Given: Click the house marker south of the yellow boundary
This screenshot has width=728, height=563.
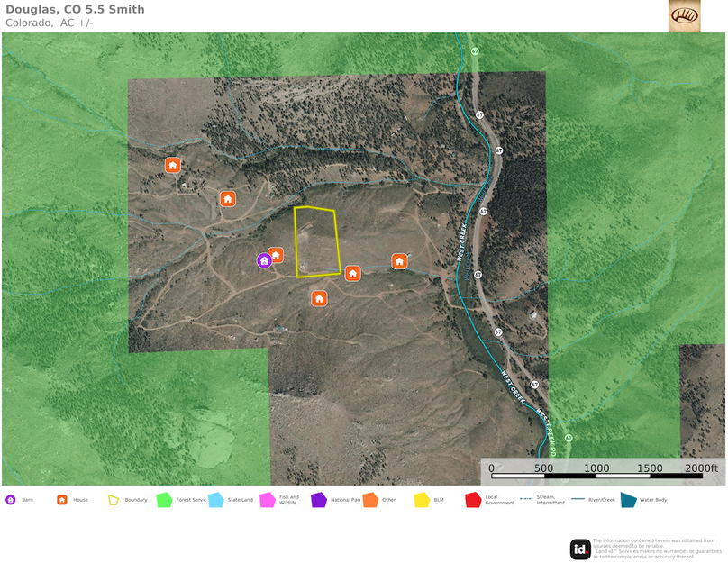Looking at the screenshot, I should 318,297.
